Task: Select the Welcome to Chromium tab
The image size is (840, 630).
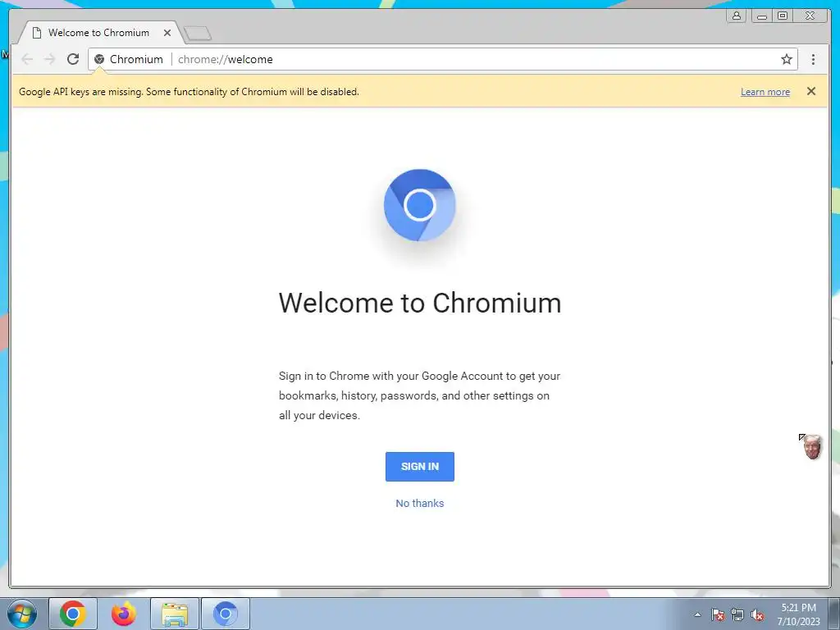Action: pyautogui.click(x=99, y=33)
